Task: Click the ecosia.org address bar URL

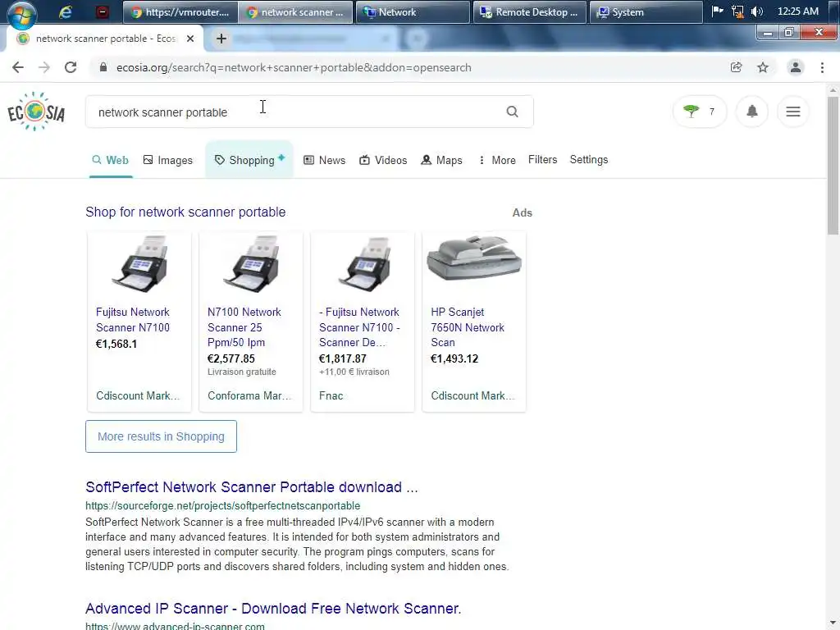Action: [x=294, y=67]
